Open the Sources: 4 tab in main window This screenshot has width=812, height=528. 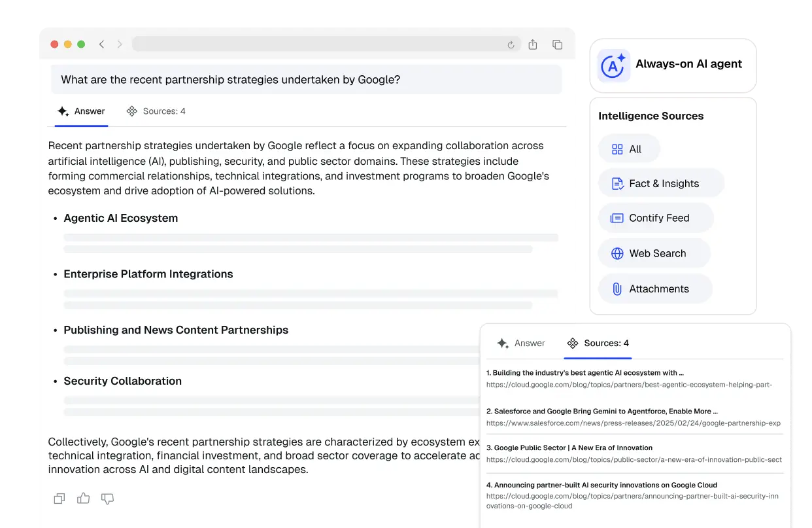(156, 111)
